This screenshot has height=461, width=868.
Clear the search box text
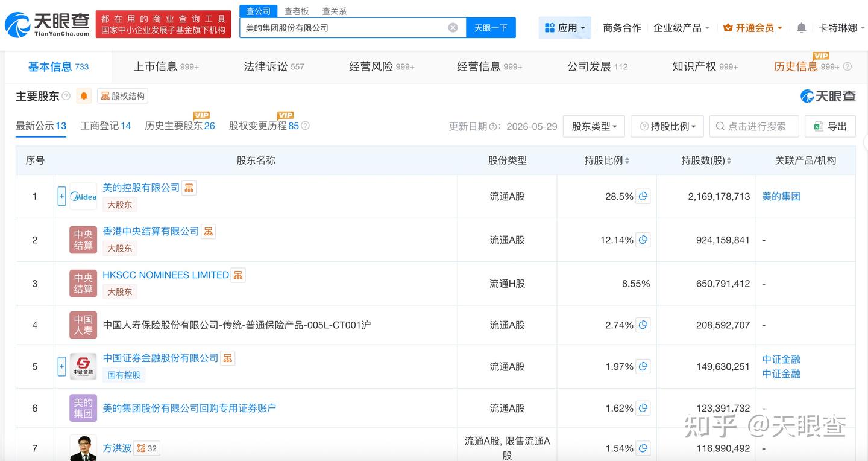pyautogui.click(x=453, y=28)
